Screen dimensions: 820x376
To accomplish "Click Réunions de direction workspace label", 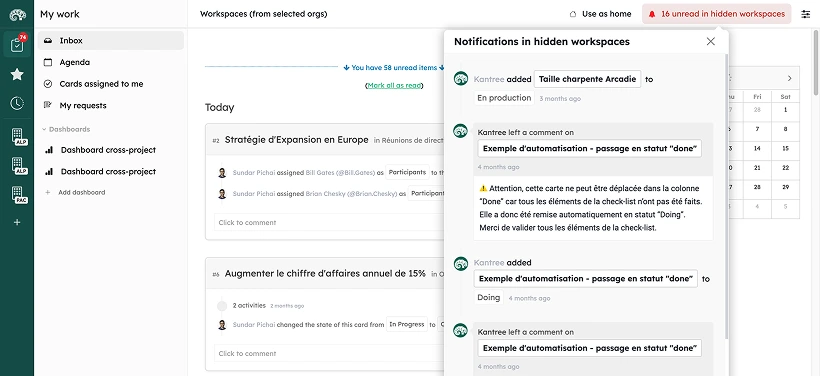I will pyautogui.click(x=413, y=140).
